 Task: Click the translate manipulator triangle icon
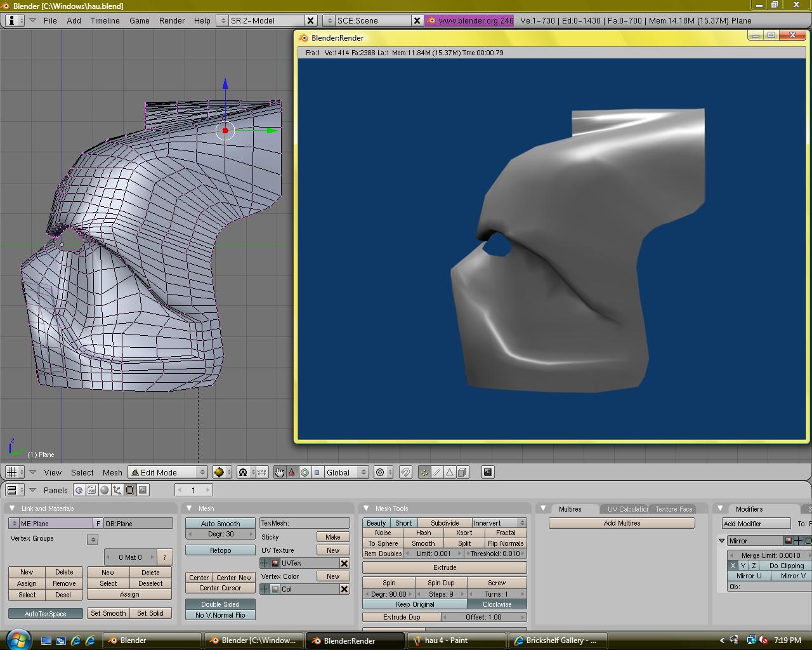coord(292,472)
